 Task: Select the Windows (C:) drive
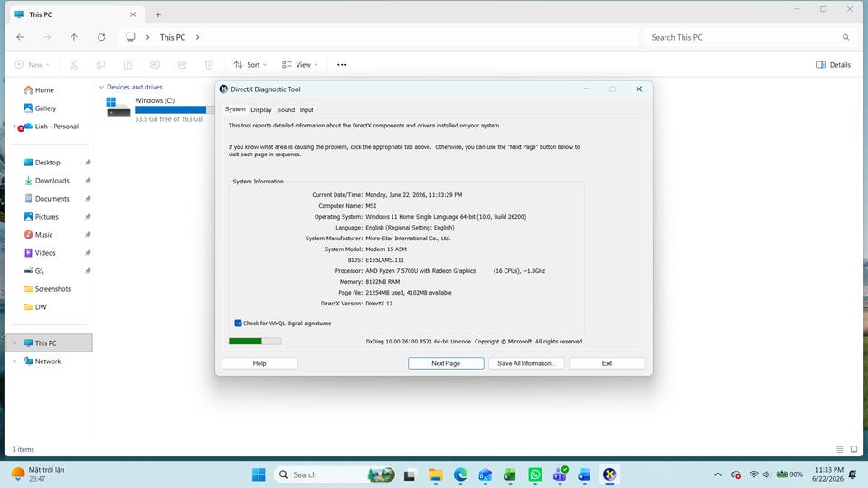click(159, 109)
